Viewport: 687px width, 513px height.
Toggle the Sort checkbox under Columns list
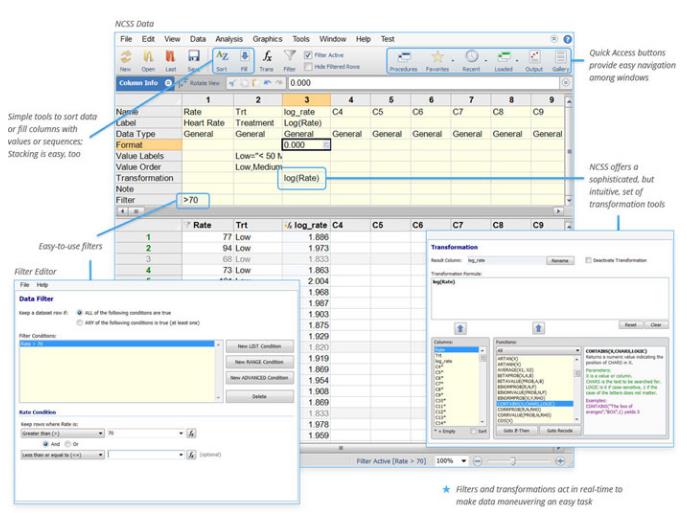[473, 432]
